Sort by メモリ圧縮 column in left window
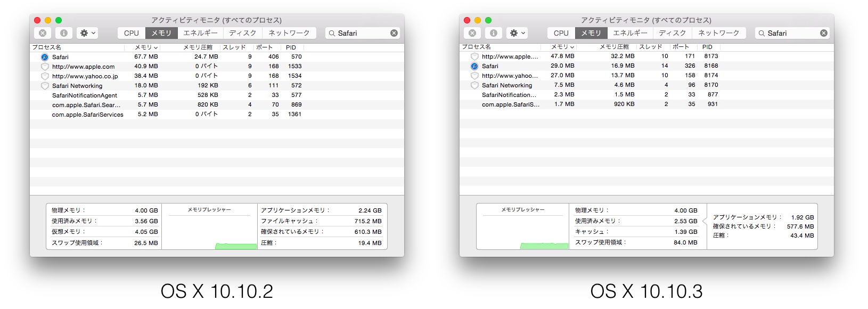 [x=191, y=47]
